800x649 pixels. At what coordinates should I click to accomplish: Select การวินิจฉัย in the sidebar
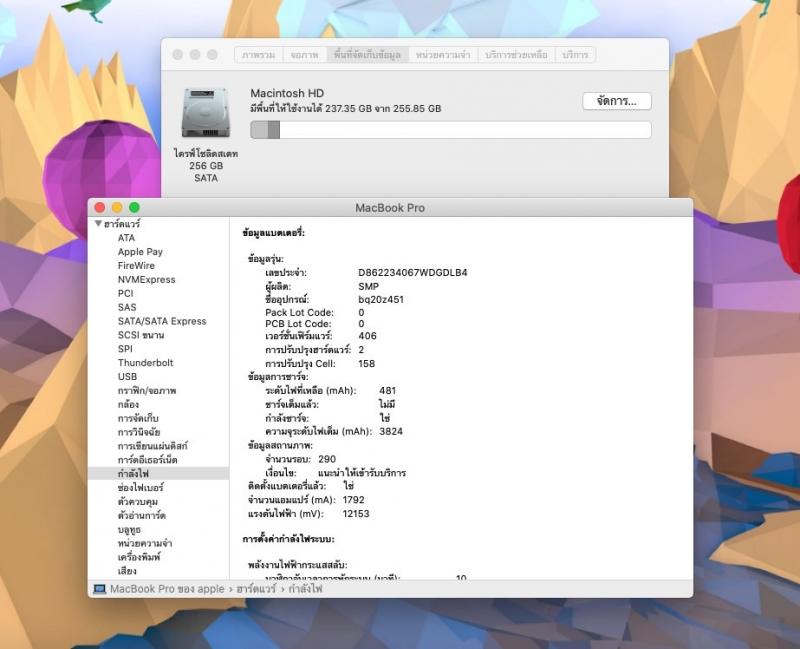(139, 432)
